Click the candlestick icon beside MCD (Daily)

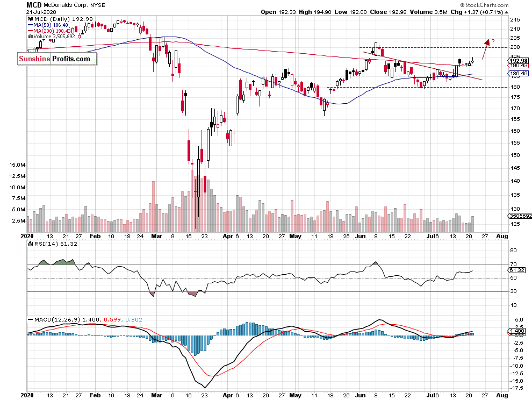tap(31, 19)
